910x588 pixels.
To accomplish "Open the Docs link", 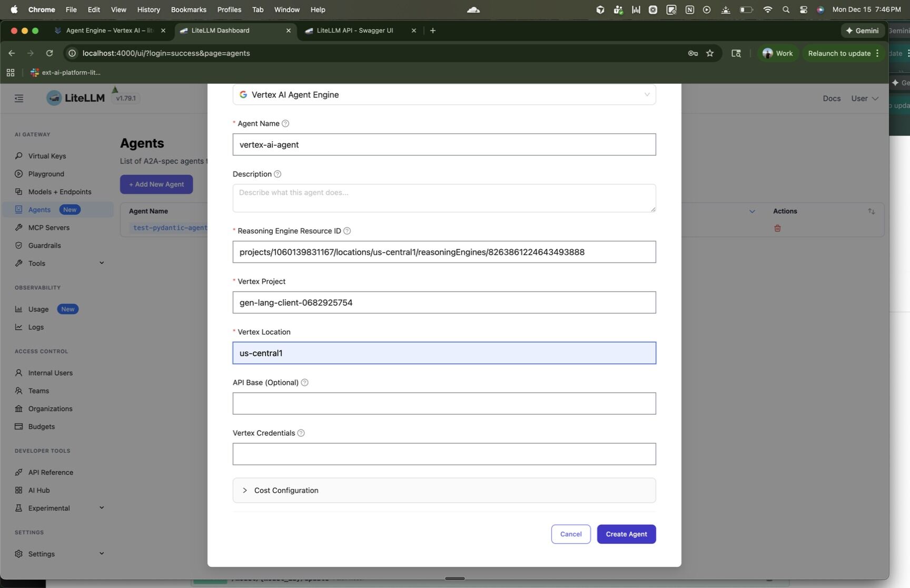I will click(832, 98).
